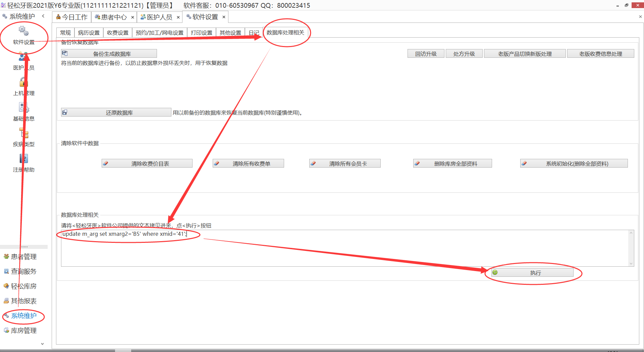Click the 回访升级 button
Image resolution: width=644 pixels, height=352 pixels.
point(426,54)
